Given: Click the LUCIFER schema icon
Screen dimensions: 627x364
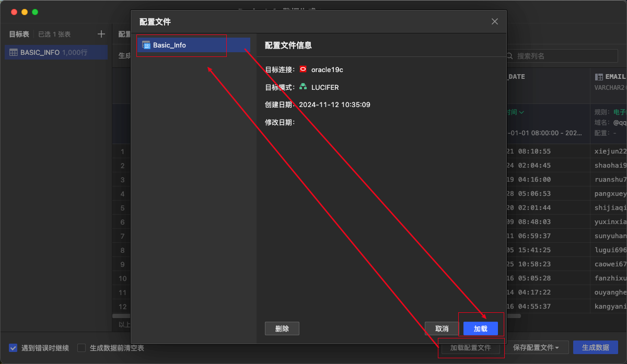Looking at the screenshot, I should [303, 87].
